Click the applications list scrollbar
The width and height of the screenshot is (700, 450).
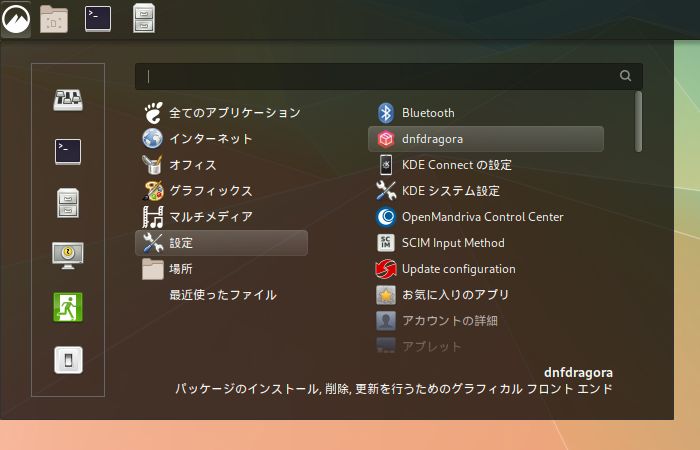[x=638, y=121]
